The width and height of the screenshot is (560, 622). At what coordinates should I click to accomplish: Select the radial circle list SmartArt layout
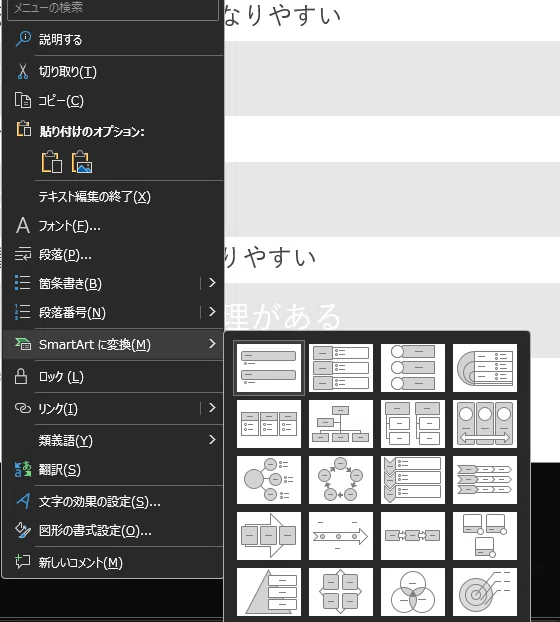click(269, 480)
